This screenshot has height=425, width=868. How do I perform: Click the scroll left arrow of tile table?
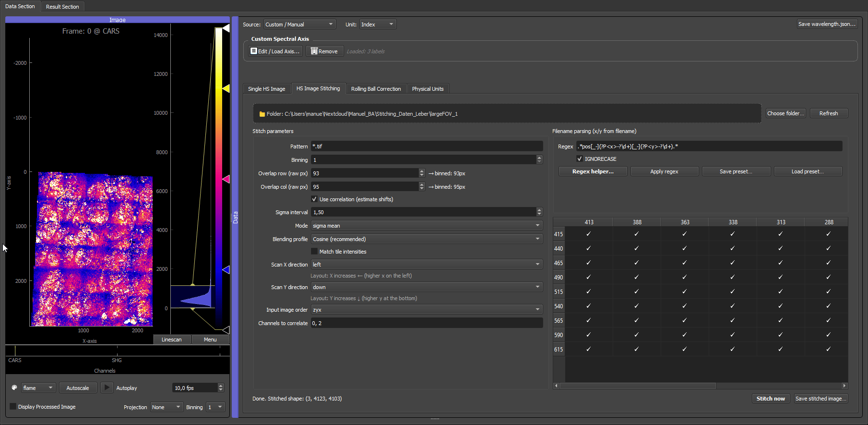pyautogui.click(x=556, y=386)
